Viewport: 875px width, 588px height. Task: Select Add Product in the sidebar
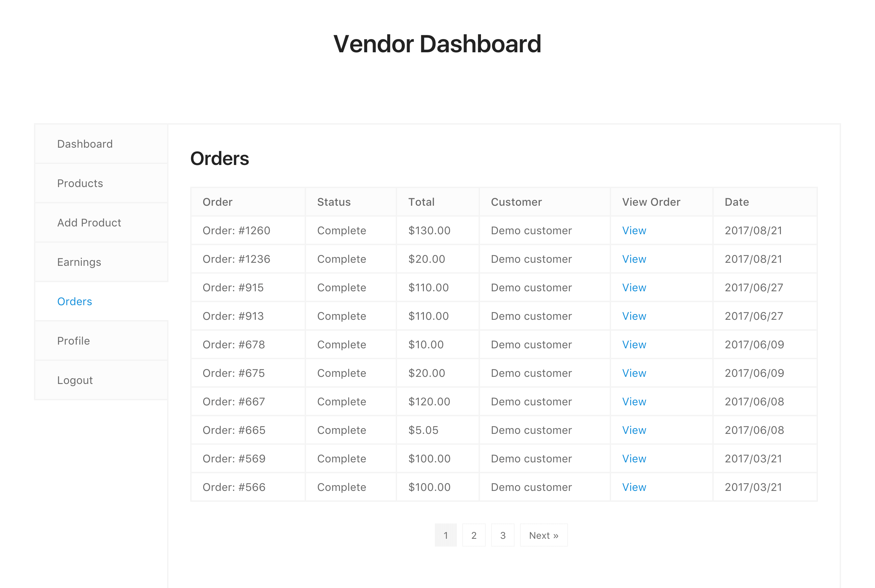click(89, 223)
